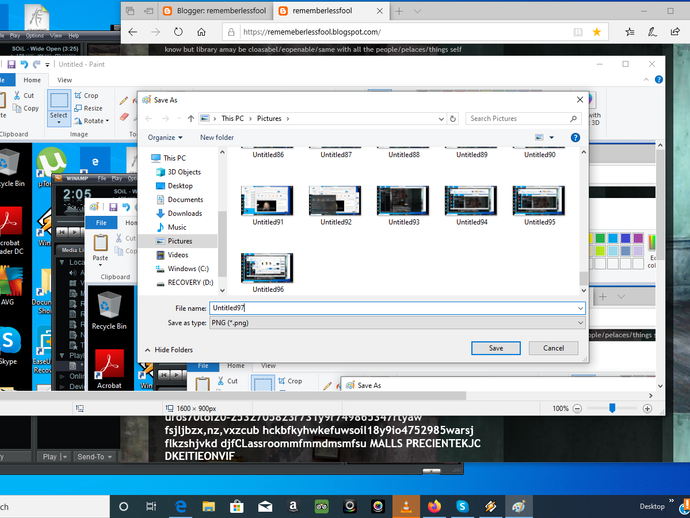Click the back arrow in Save As dialog
This screenshot has width=690, height=518.
tap(149, 118)
